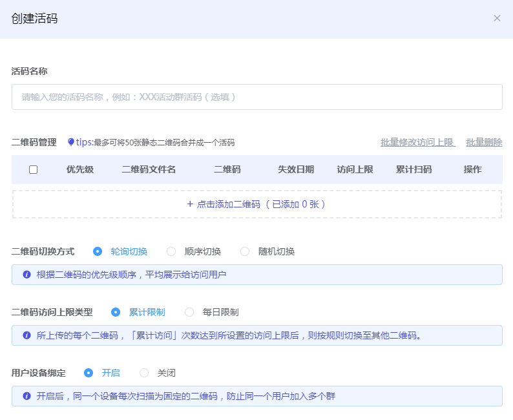Viewport: 513px width, 420px height.
Task: Click the 二维码访问上限类型 label
Action: click(52, 312)
